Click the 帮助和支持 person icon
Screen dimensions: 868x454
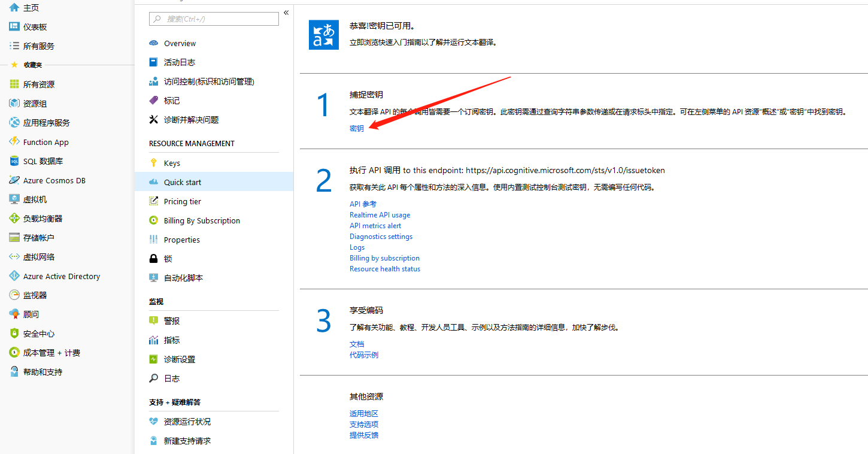14,372
